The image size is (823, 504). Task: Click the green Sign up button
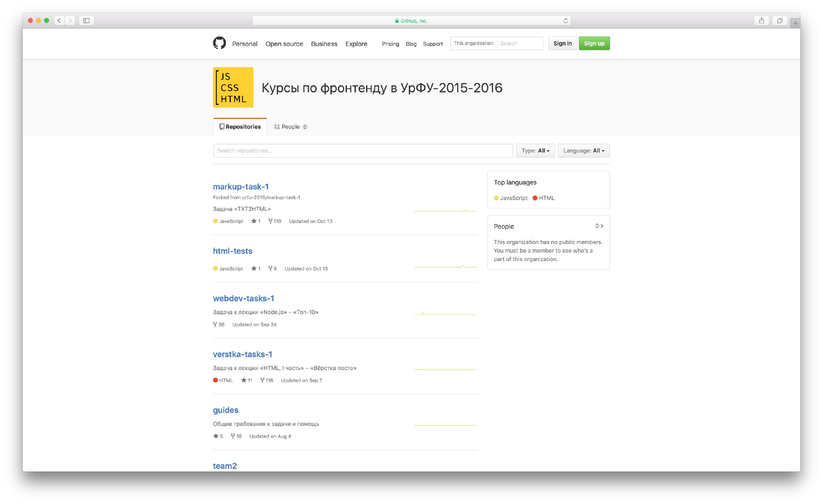594,43
